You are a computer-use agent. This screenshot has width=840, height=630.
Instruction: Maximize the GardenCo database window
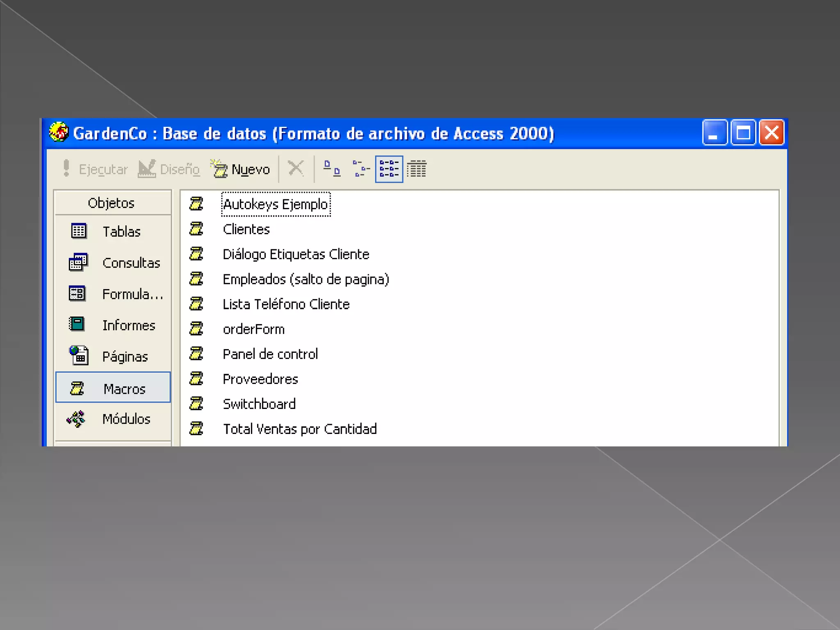[x=743, y=133]
